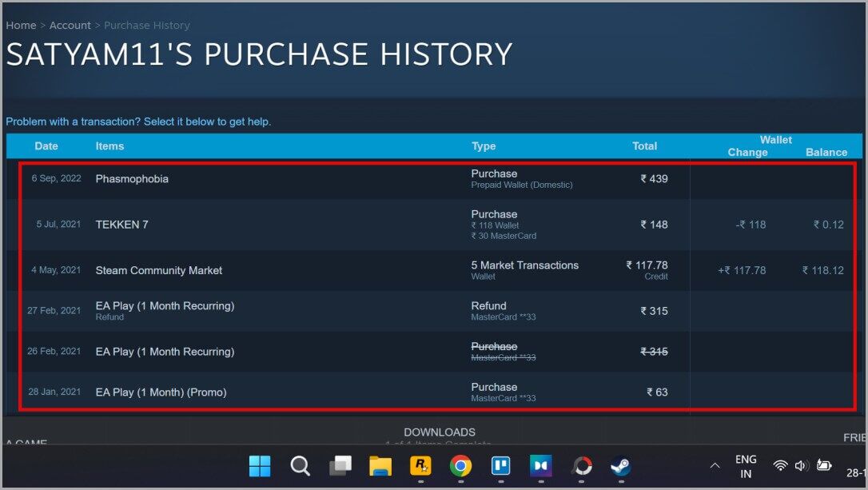Viewport: 868px width, 490px height.
Task: Click the Date column header
Action: click(46, 146)
